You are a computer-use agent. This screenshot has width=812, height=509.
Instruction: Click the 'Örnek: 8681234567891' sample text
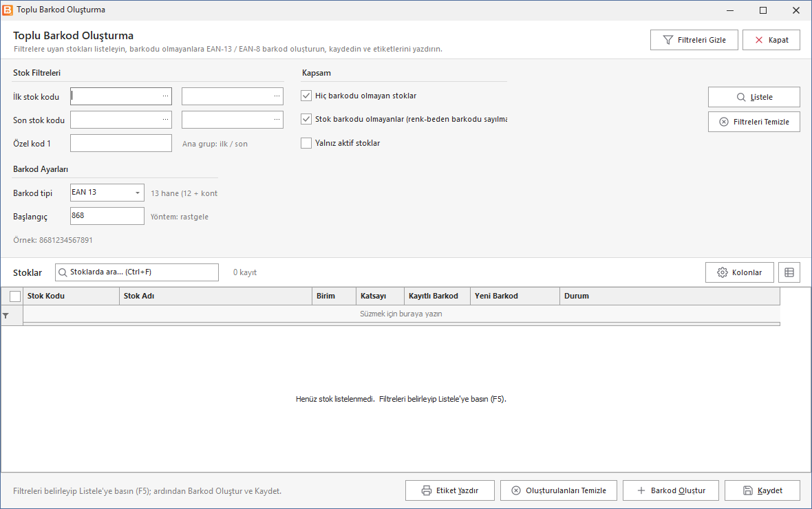[53, 240]
